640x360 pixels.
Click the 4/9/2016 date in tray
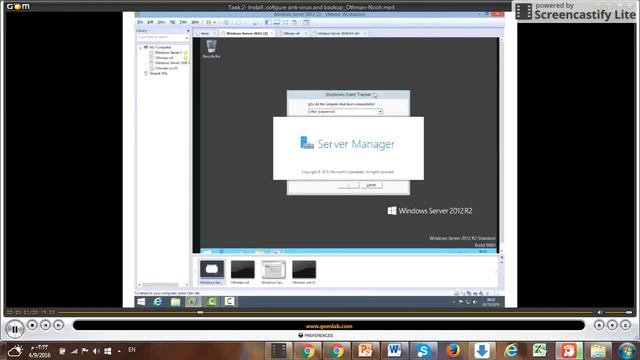coord(40,355)
